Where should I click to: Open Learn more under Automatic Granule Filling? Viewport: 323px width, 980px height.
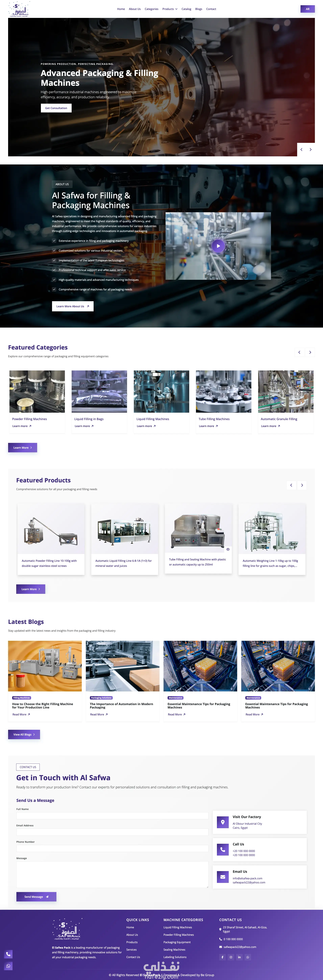270,426
